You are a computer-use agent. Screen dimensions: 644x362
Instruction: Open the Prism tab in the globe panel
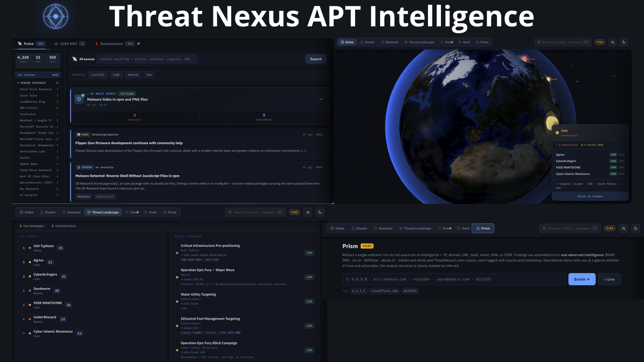[x=482, y=42]
